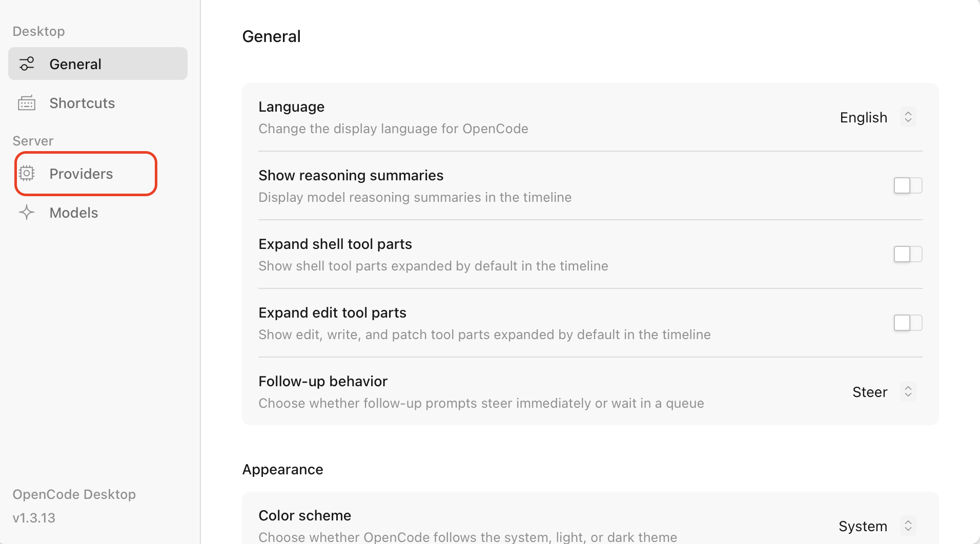The height and width of the screenshot is (544, 980).
Task: Turn on Expand edit tool parts
Action: pos(907,323)
